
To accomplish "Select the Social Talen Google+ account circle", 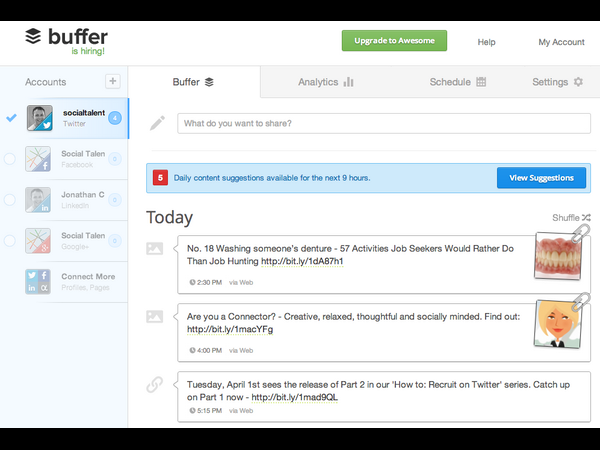I will pyautogui.click(x=10, y=241).
